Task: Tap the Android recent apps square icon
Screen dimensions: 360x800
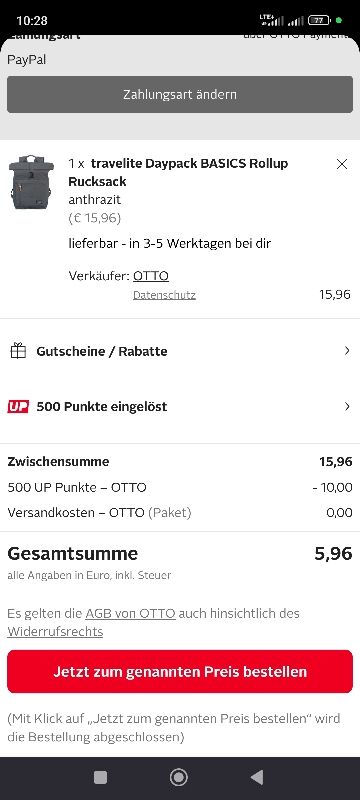Action: (100, 777)
